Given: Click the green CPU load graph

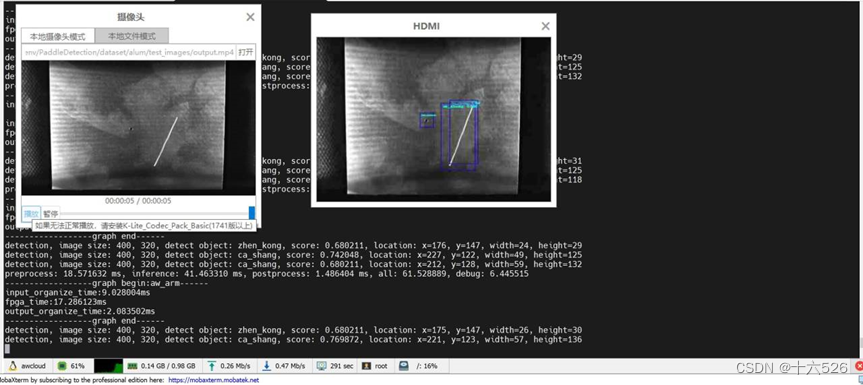Looking at the screenshot, I should pyautogui.click(x=108, y=366).
